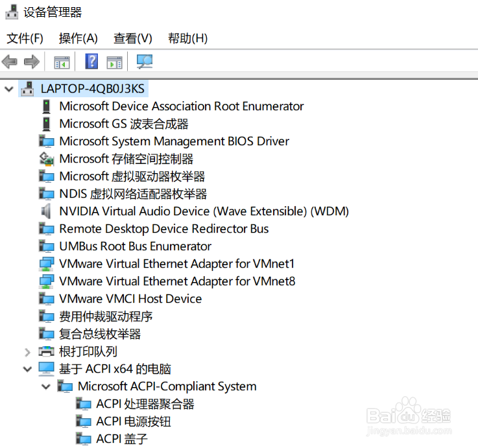Select Microsoft 存储空间控制器 entry
Viewport: 478px width, 448px height.
click(x=126, y=159)
